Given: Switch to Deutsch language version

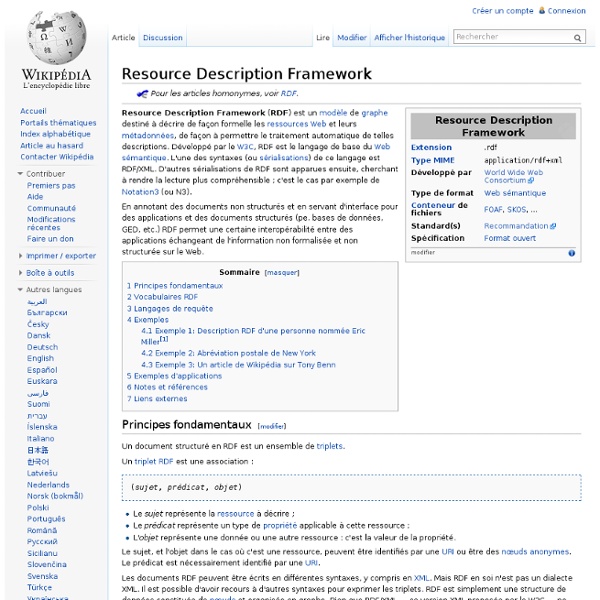Looking at the screenshot, I should [42, 347].
